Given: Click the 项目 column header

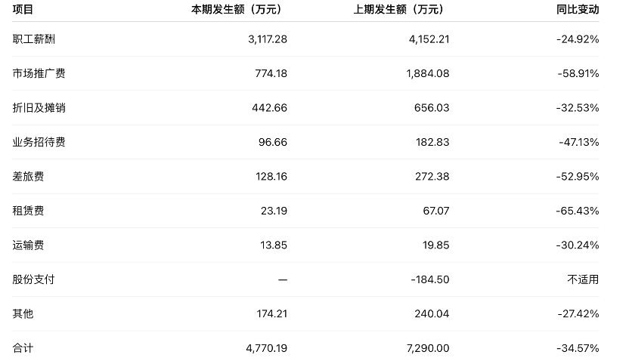Looking at the screenshot, I should coord(23,10).
